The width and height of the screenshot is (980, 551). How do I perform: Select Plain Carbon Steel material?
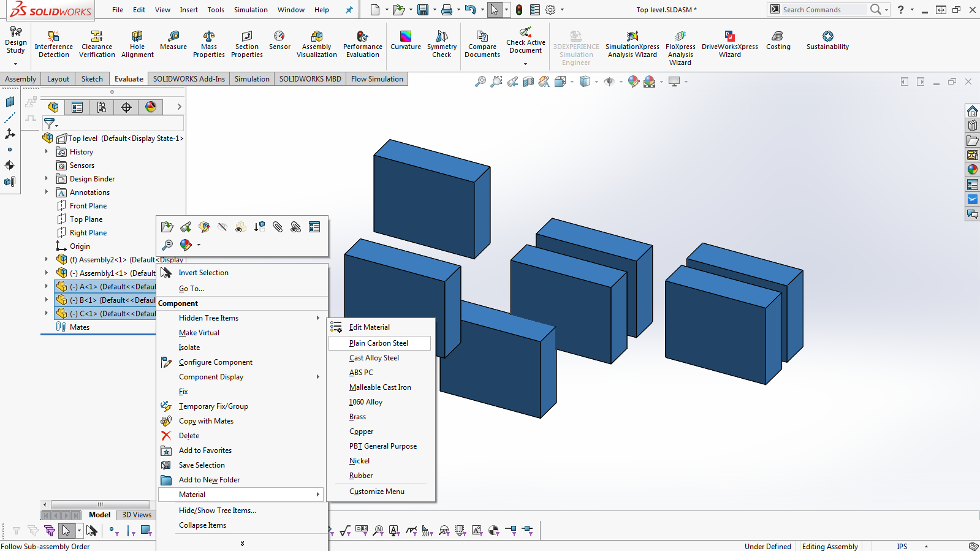pyautogui.click(x=379, y=343)
